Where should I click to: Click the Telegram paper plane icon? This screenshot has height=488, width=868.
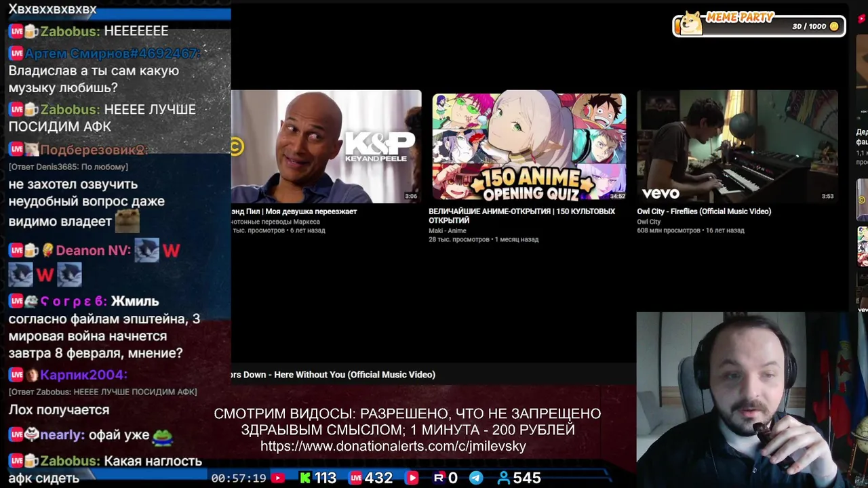[476, 478]
